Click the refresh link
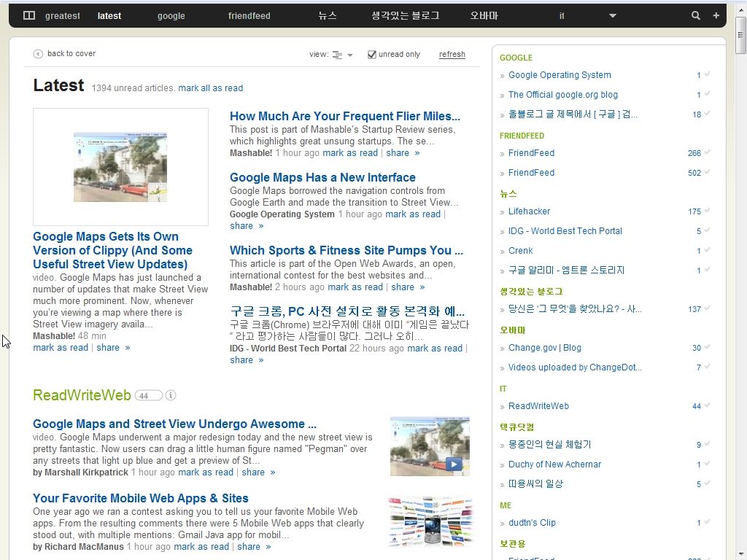 click(452, 54)
